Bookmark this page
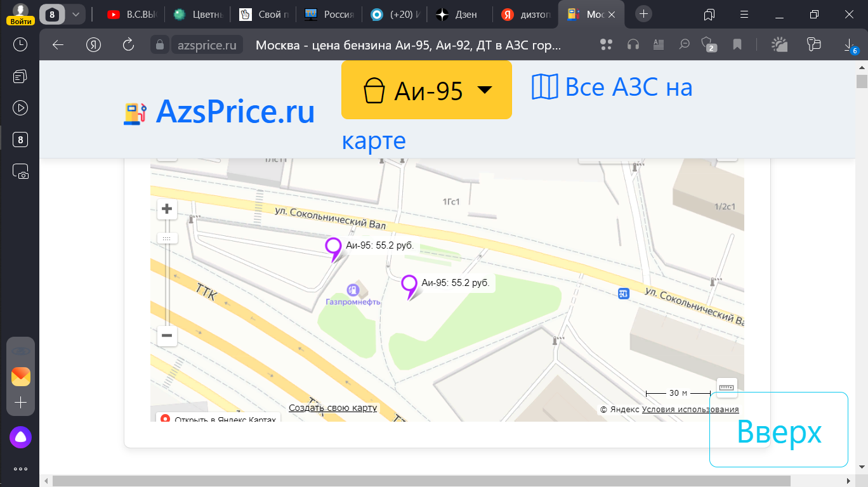Screen dimensions: 868x487 click(737, 44)
